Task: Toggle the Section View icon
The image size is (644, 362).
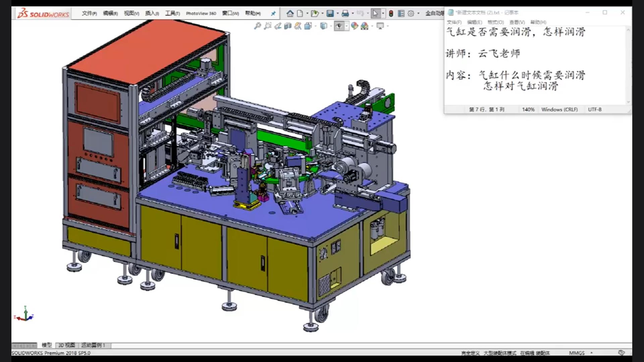Action: pos(288,26)
